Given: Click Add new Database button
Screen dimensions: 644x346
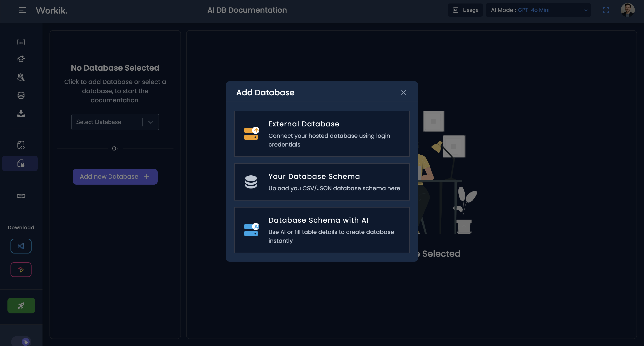Looking at the screenshot, I should coord(115,177).
